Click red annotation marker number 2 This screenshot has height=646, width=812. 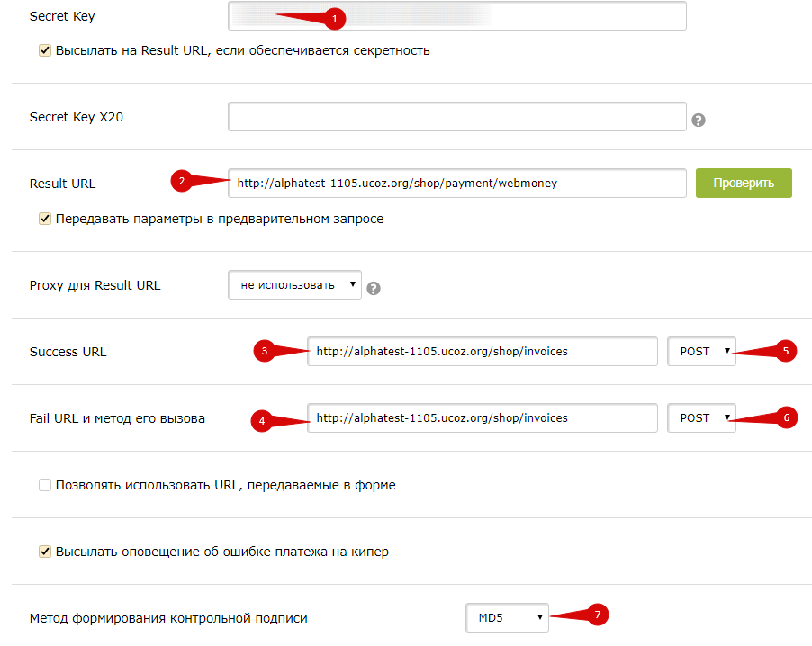182,181
